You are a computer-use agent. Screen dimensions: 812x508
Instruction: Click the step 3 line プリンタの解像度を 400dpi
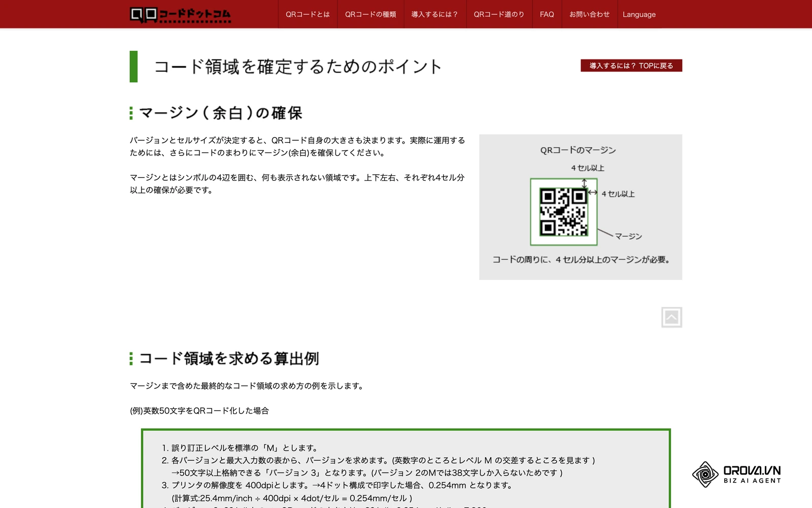pos(338,485)
